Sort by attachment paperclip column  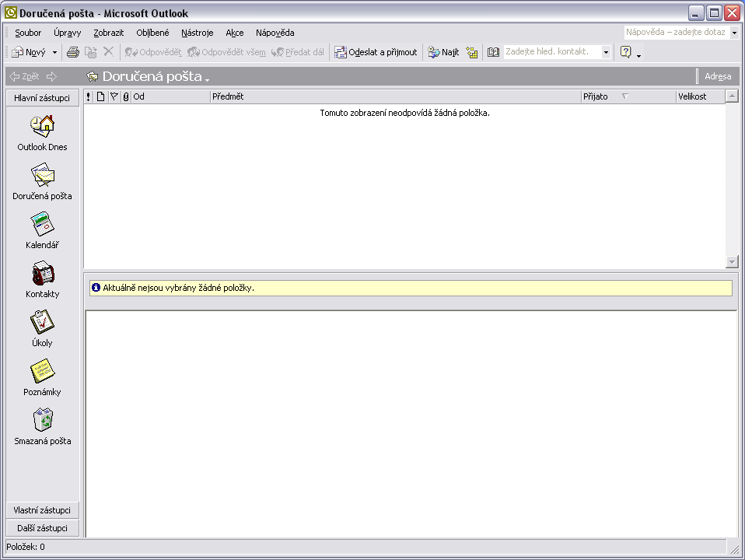(126, 97)
